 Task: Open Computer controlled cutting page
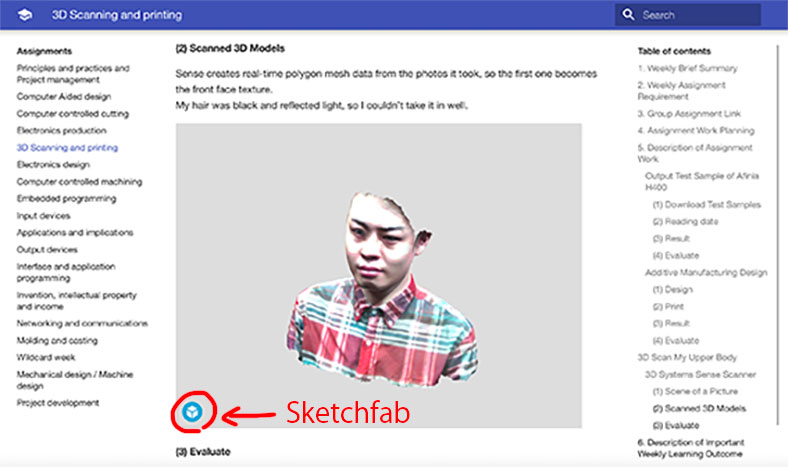72,114
